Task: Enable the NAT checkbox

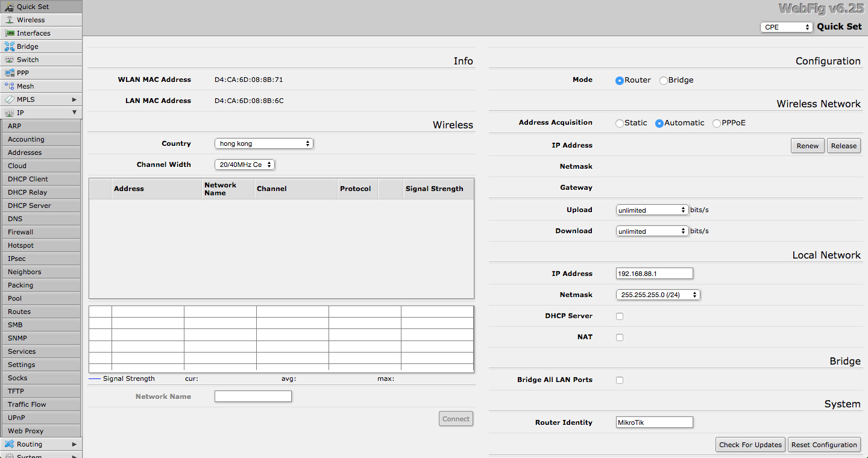Action: pyautogui.click(x=620, y=337)
